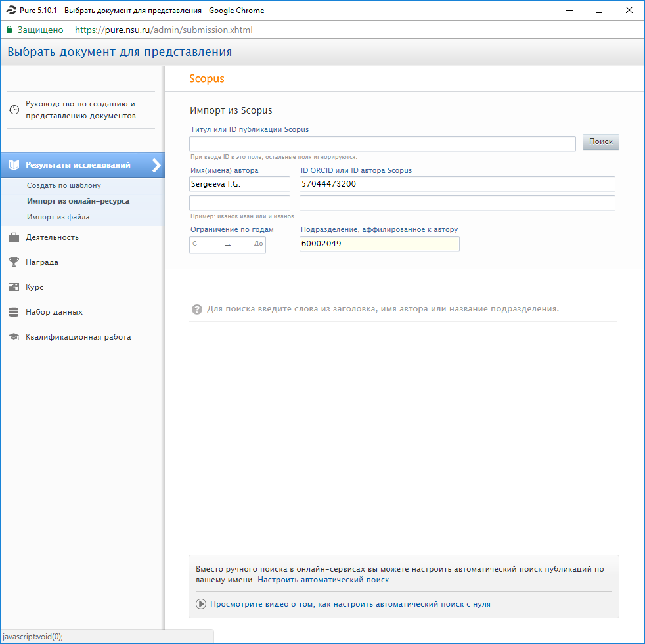Viewport: 645px width, 644px height.
Task: Minimize the Chrome window
Action: (x=569, y=11)
